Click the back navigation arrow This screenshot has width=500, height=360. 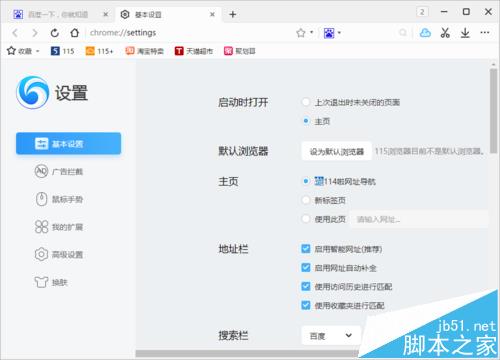pos(15,33)
